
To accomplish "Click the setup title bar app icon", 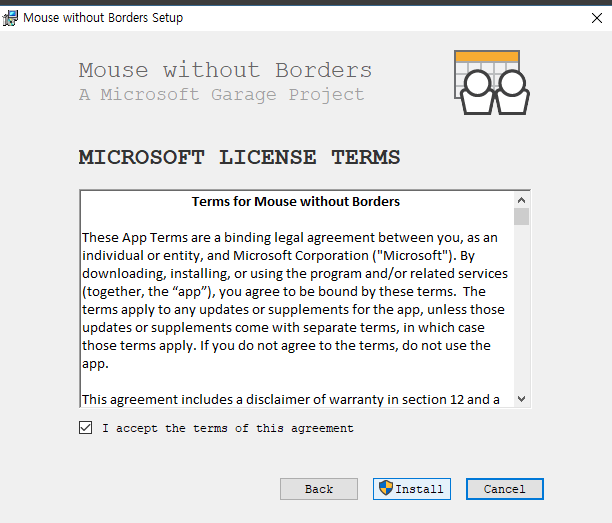I will click(10, 18).
